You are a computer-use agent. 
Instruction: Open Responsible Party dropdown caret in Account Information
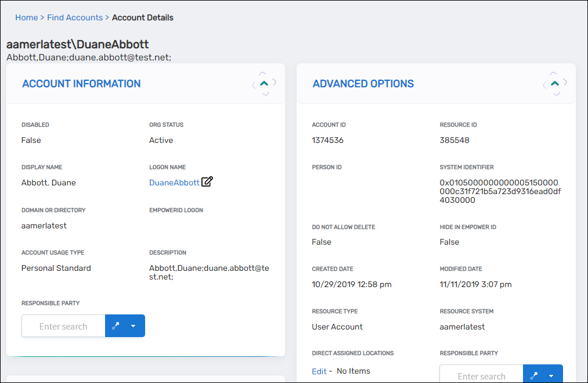point(134,326)
